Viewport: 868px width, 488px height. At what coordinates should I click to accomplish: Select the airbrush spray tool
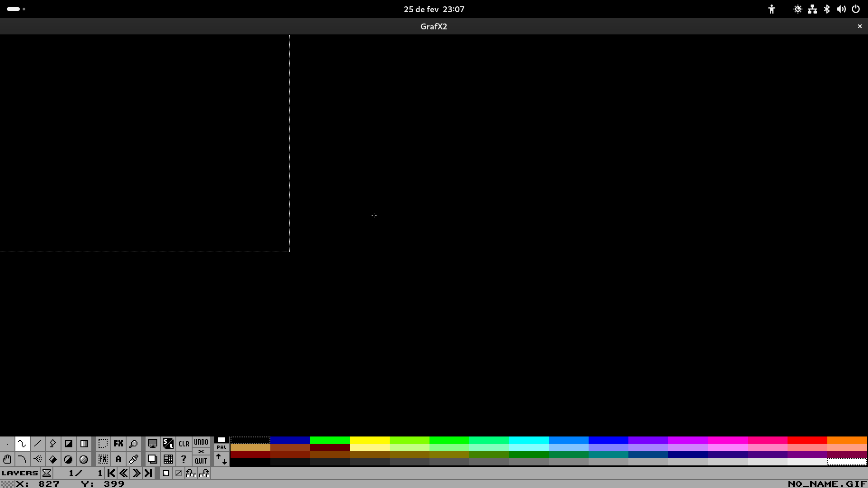click(x=38, y=460)
